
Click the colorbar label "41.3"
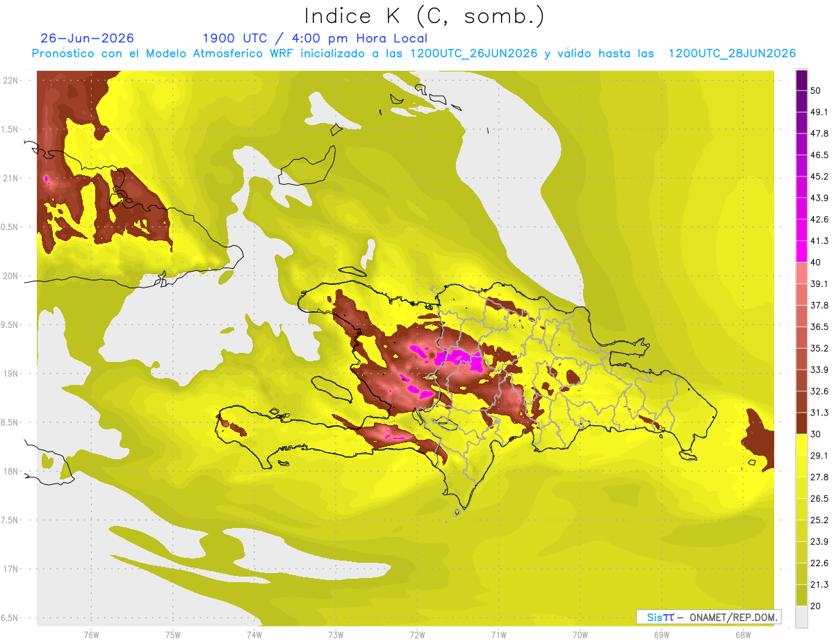point(819,241)
